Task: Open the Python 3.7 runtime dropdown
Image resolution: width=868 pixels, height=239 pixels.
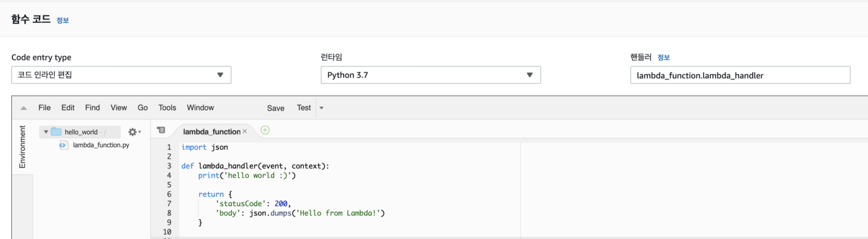Action: (431, 75)
